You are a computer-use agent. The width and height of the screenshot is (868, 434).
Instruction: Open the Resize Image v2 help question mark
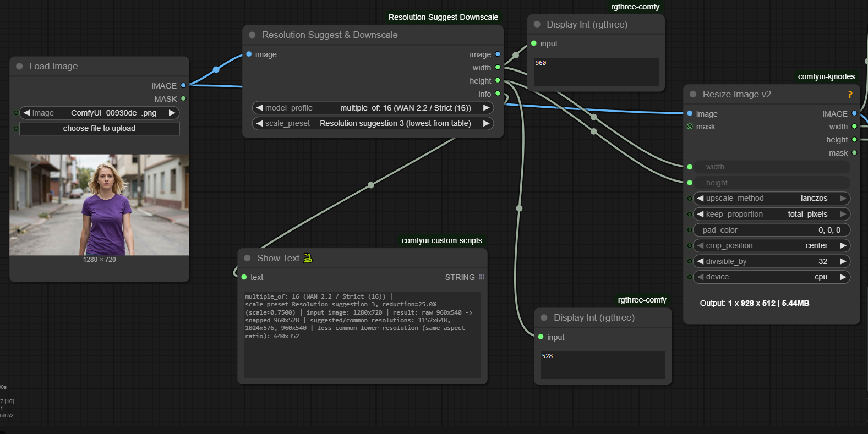tap(850, 94)
